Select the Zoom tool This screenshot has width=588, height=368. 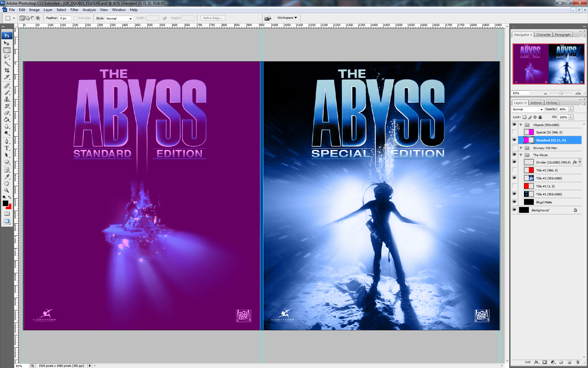coord(7,190)
